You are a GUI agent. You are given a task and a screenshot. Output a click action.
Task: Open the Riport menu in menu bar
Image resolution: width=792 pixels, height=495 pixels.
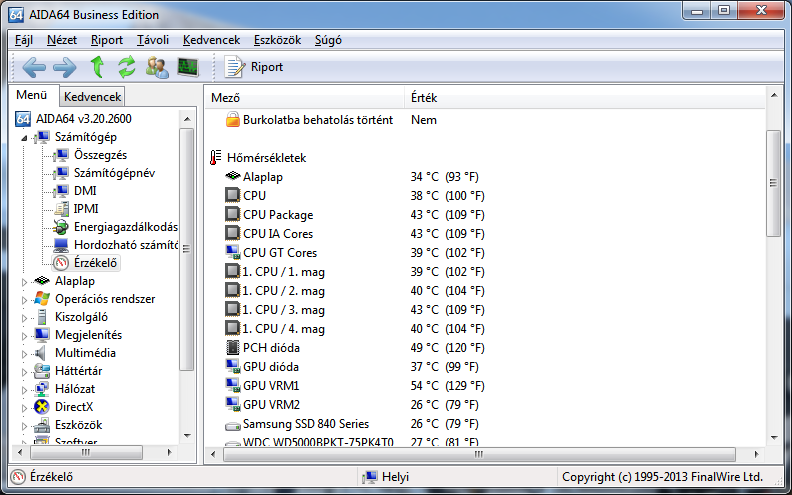tap(107, 40)
